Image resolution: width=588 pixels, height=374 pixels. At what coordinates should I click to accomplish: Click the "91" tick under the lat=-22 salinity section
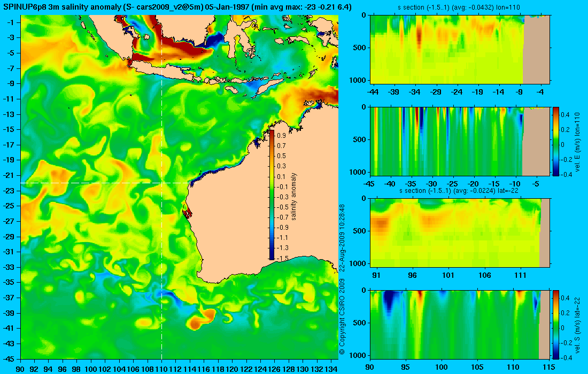click(376, 276)
